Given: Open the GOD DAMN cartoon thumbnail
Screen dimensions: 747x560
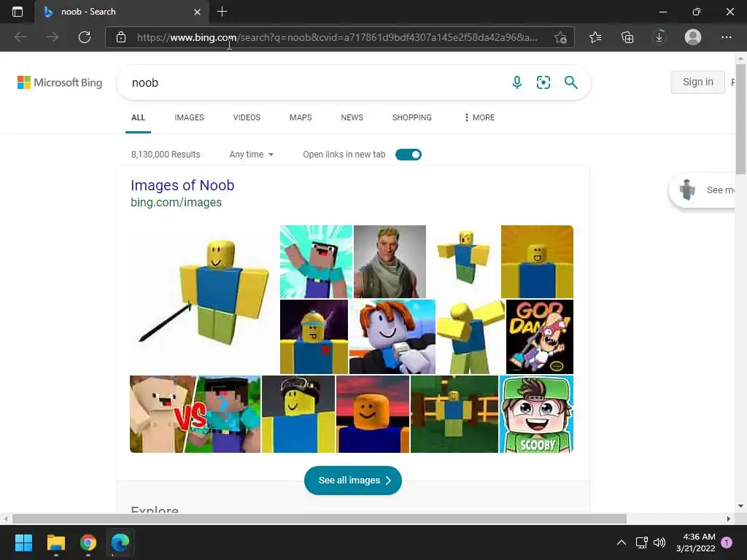Looking at the screenshot, I should (x=540, y=337).
